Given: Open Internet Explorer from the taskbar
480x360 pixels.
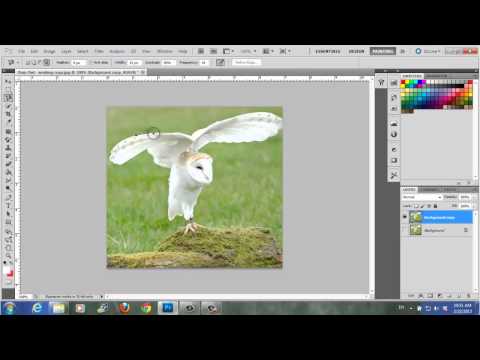Looking at the screenshot, I should point(37,308).
